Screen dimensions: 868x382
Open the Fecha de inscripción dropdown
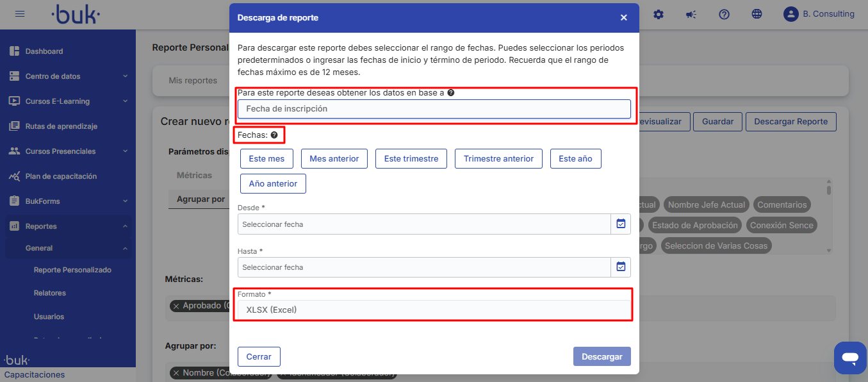tap(434, 109)
